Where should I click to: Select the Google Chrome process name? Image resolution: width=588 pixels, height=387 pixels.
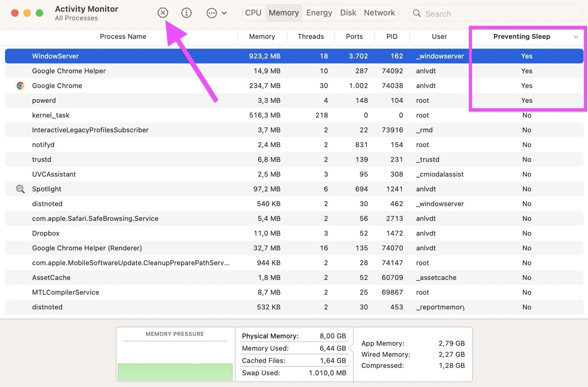[x=57, y=86]
